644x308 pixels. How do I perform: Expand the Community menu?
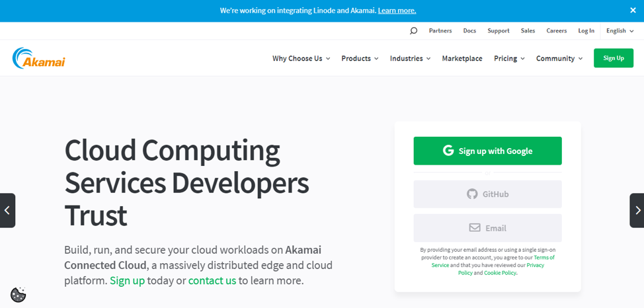coord(559,58)
